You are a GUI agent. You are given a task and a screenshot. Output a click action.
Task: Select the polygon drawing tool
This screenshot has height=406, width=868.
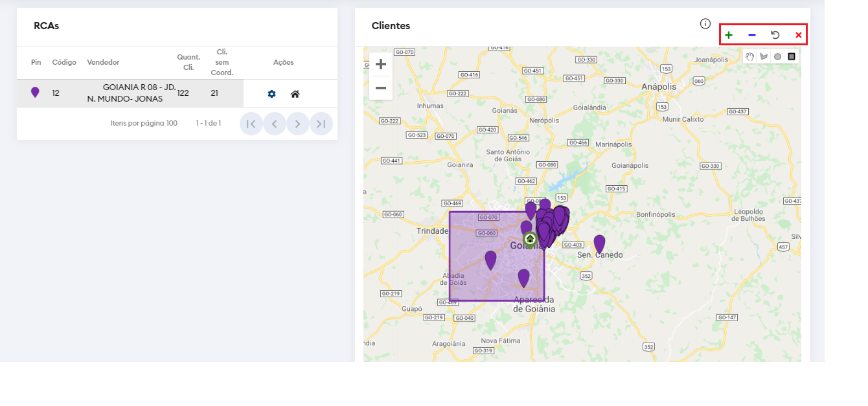point(764,56)
